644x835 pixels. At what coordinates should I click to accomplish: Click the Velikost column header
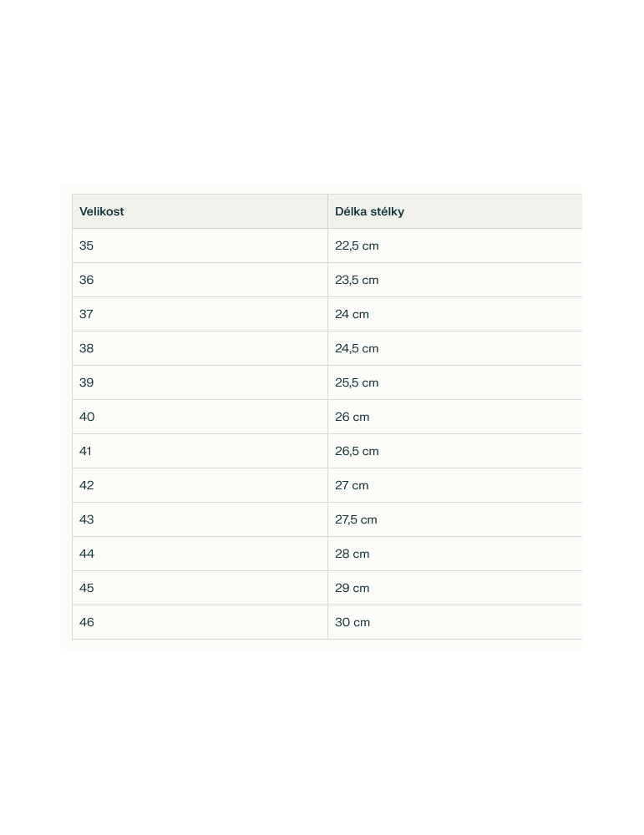pos(102,211)
